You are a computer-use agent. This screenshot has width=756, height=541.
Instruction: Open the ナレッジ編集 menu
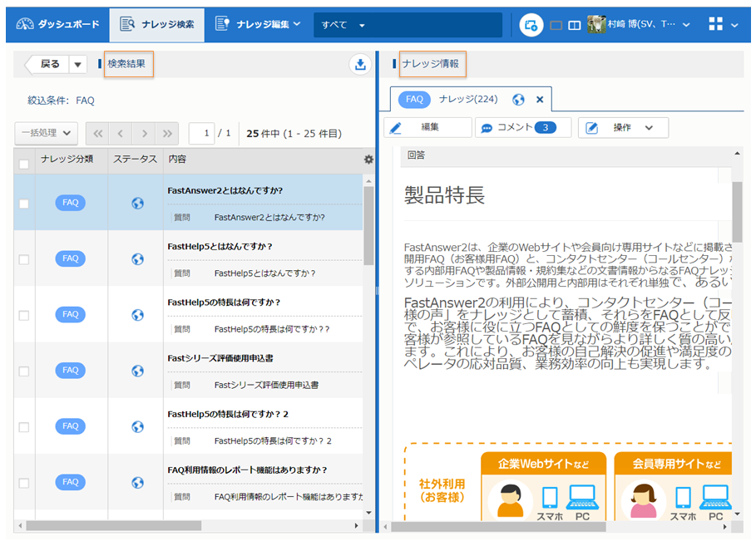click(258, 24)
